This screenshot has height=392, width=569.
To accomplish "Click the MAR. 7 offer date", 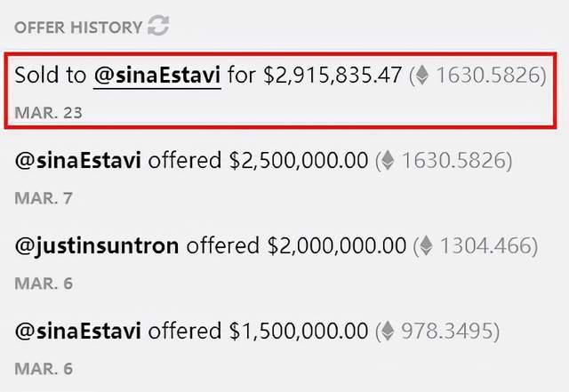I will (x=44, y=198).
